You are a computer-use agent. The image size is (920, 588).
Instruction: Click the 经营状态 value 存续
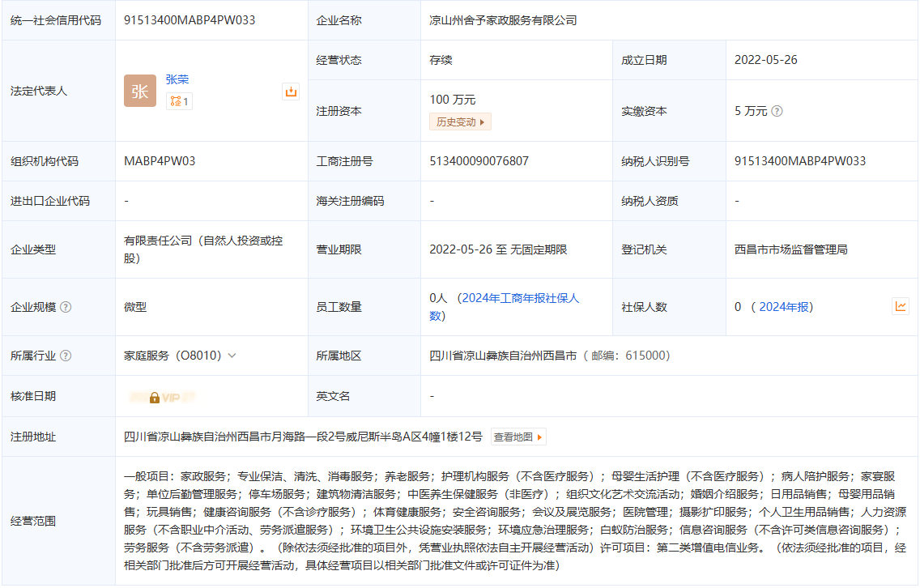point(441,60)
